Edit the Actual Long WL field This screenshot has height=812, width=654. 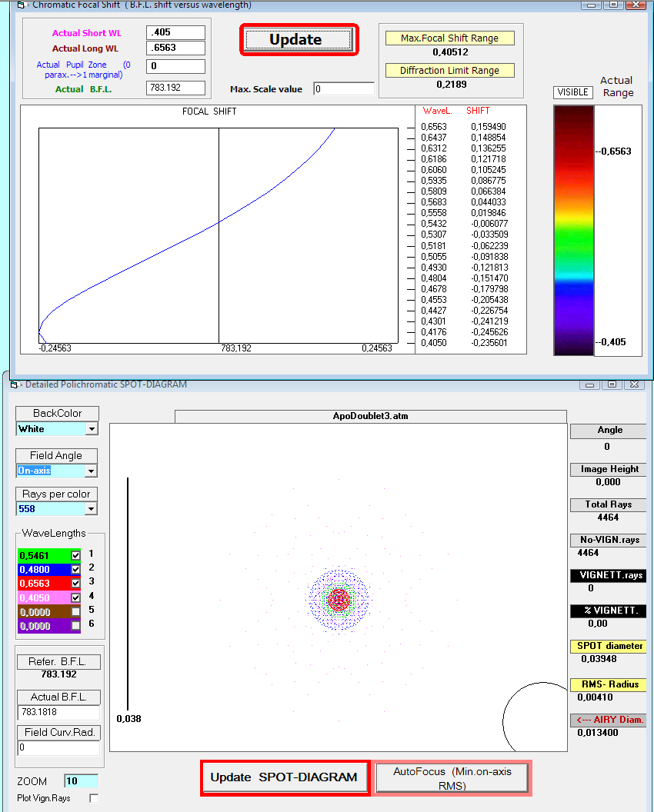[x=175, y=48]
